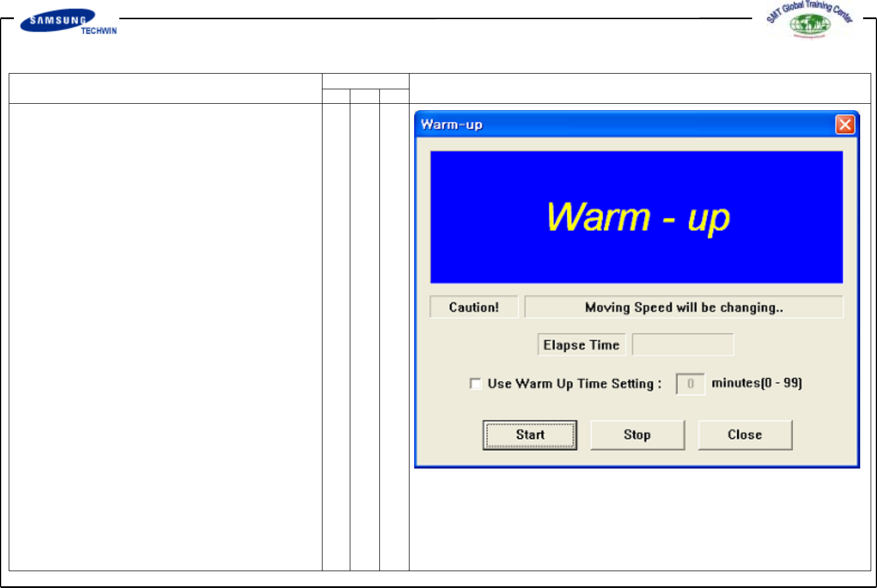The height and width of the screenshot is (588, 877).
Task: Click the Samsung Techwin logo
Action: click(68, 22)
